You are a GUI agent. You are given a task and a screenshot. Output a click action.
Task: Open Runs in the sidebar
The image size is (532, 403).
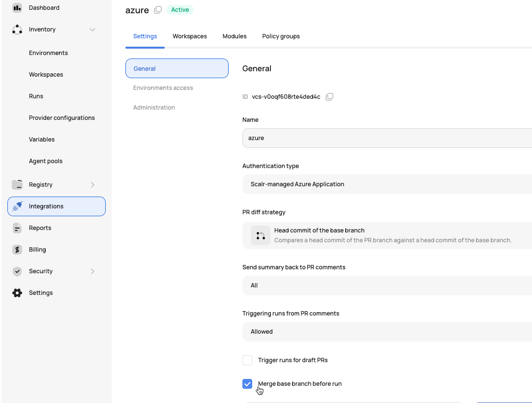(x=36, y=96)
